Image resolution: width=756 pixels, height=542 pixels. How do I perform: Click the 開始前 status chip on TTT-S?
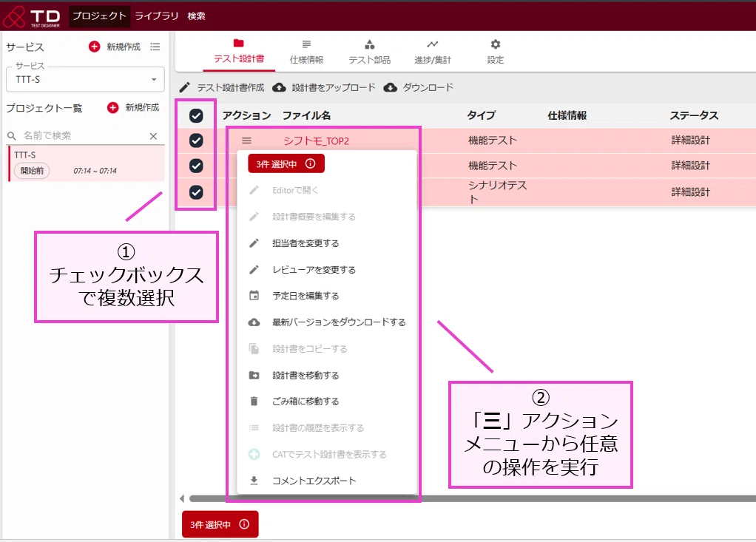[32, 171]
